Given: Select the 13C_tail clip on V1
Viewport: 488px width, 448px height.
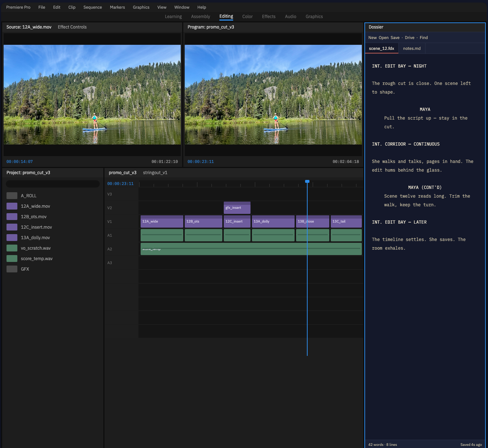Looking at the screenshot, I should click(346, 221).
